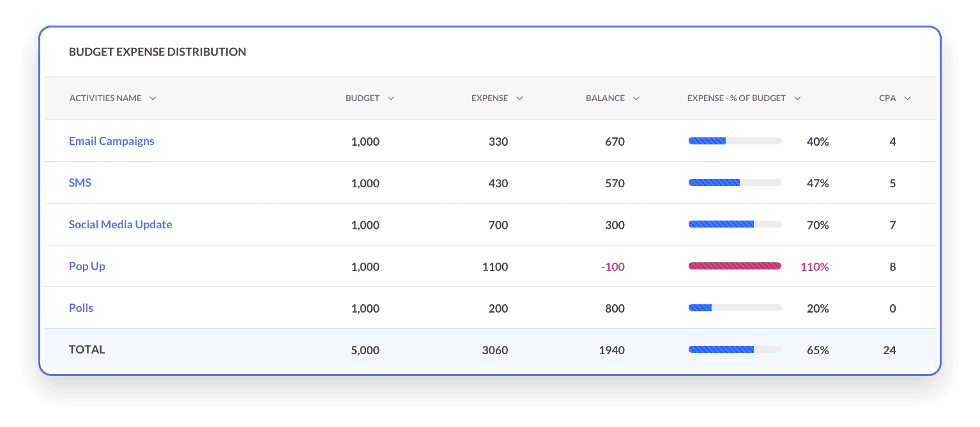Open the Expense - % of Budget chevron

point(797,98)
